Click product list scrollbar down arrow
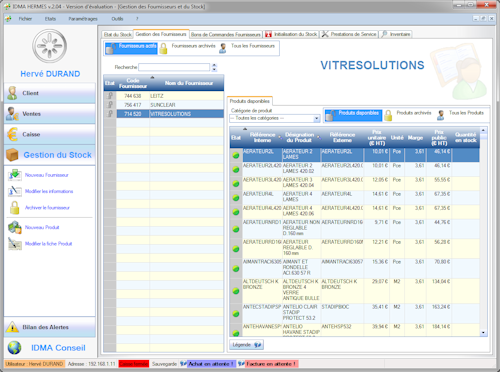The height and width of the screenshot is (372, 500). [483, 333]
